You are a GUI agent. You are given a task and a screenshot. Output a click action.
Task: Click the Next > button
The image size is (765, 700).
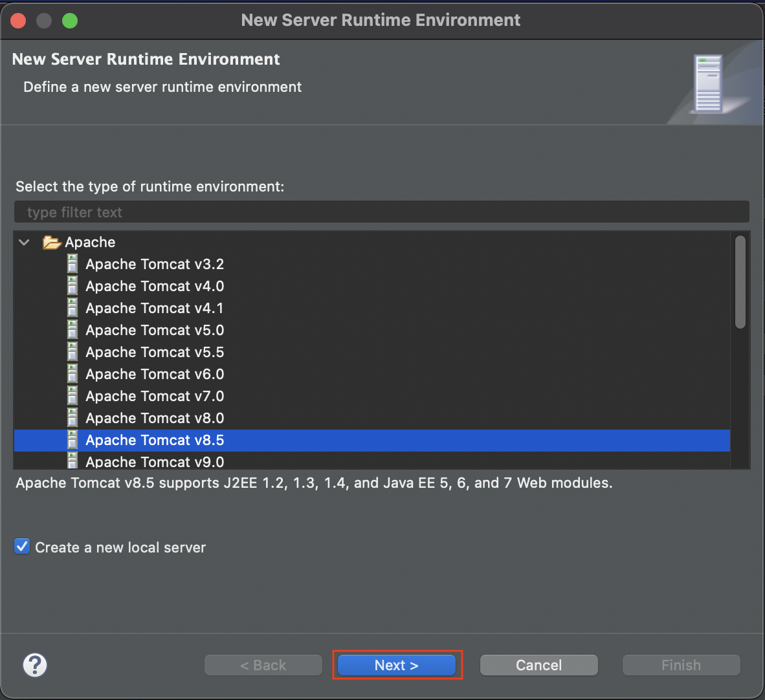(397, 665)
